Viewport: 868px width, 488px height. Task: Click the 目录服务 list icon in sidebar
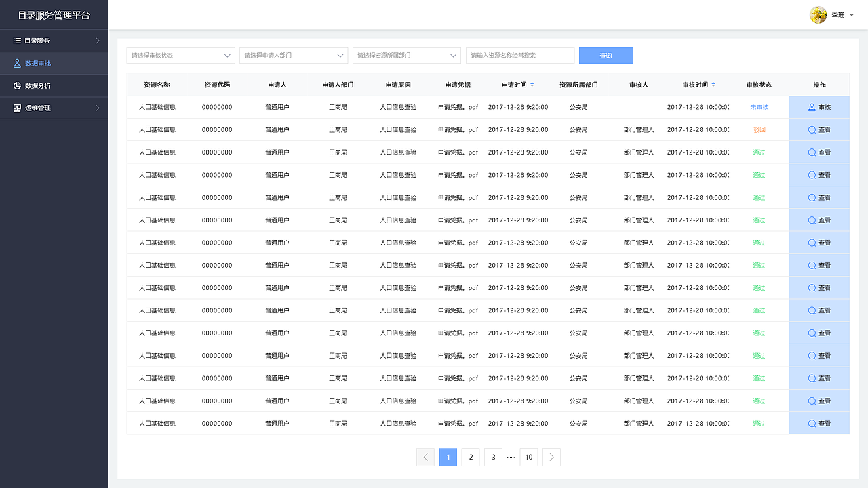pos(18,41)
